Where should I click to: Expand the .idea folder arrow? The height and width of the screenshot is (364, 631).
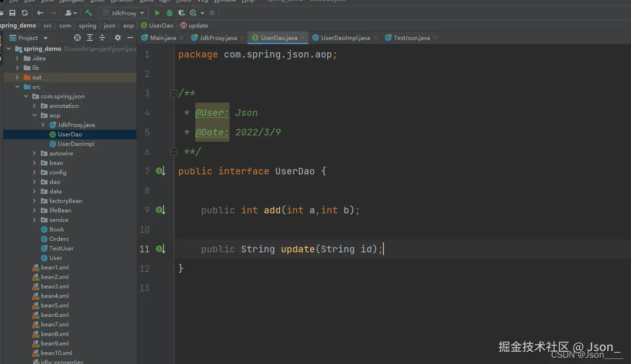click(18, 58)
